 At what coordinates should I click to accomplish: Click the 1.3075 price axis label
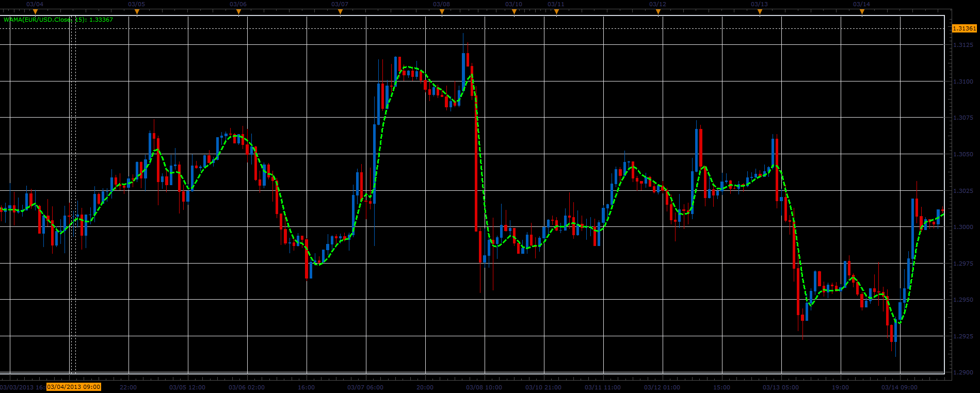click(963, 118)
